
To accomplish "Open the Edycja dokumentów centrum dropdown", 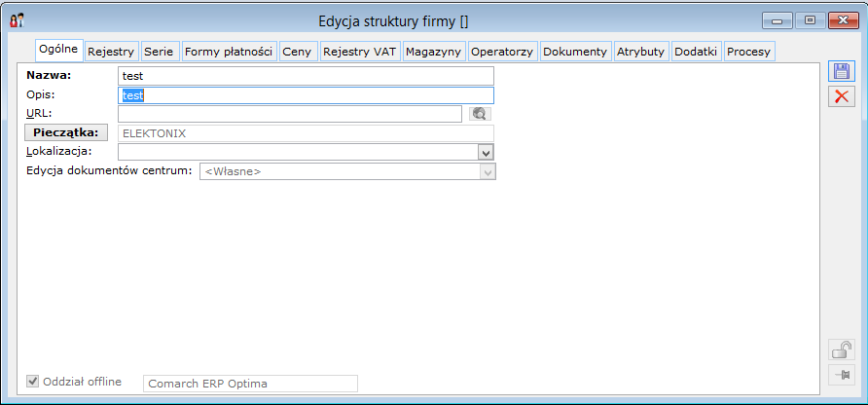I will (488, 171).
